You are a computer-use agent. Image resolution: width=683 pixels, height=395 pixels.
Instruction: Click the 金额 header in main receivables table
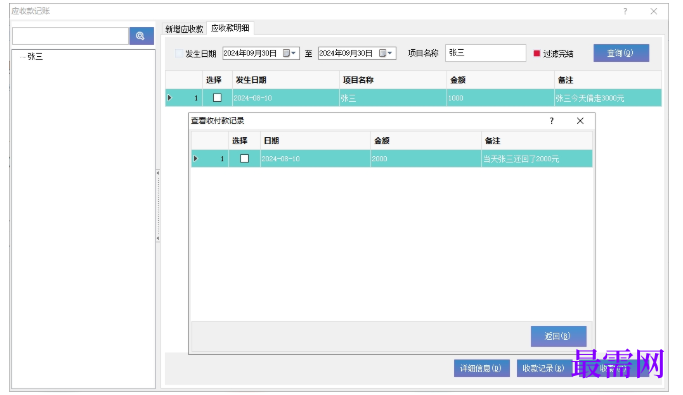coord(500,80)
